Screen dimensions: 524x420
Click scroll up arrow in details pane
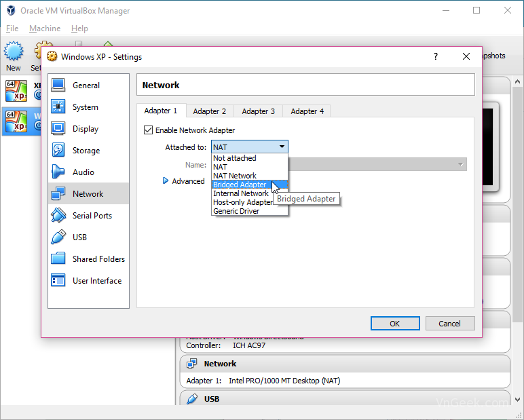(517, 81)
